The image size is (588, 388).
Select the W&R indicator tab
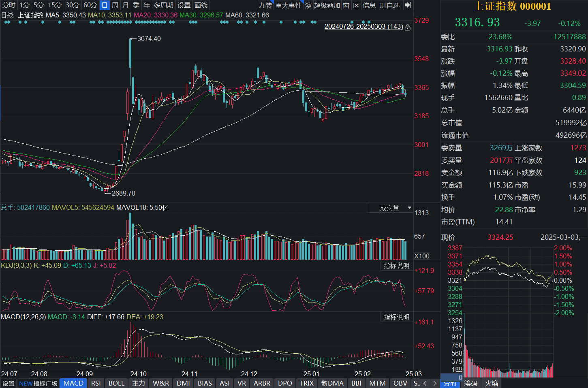[161, 383]
